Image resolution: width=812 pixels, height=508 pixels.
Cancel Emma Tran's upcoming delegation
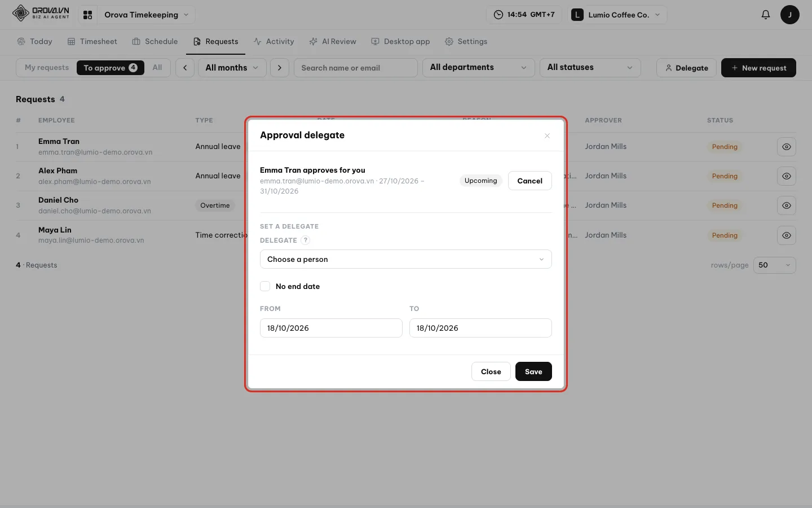[x=529, y=181]
